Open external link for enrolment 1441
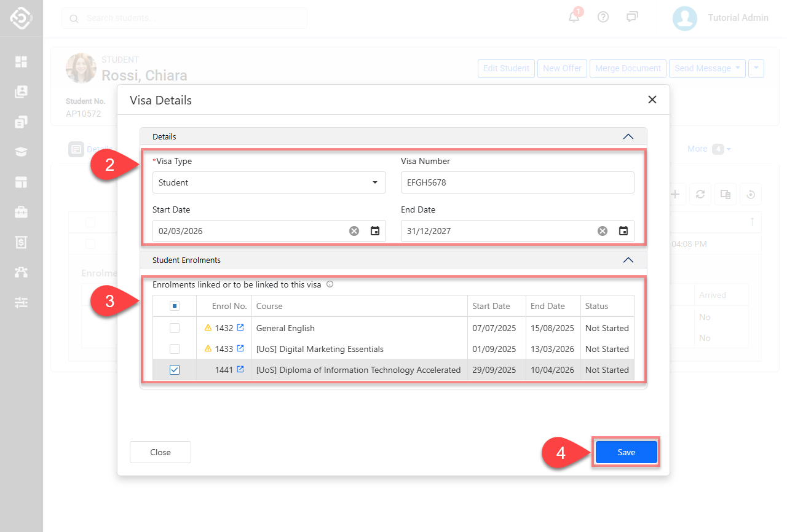 point(240,370)
